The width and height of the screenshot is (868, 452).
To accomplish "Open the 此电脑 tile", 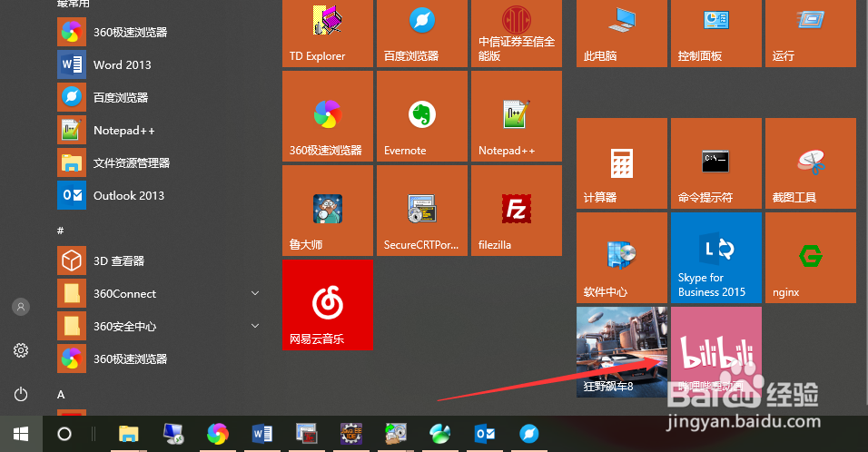I will click(622, 34).
